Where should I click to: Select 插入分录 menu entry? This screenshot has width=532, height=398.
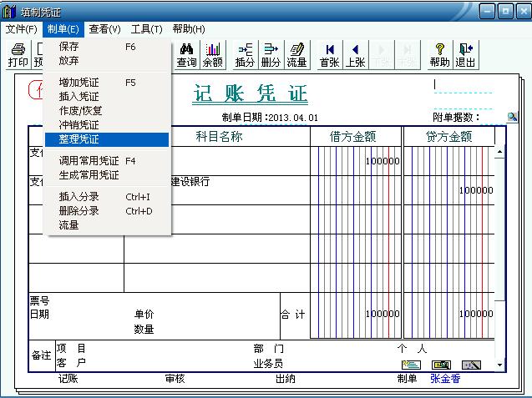(107, 197)
